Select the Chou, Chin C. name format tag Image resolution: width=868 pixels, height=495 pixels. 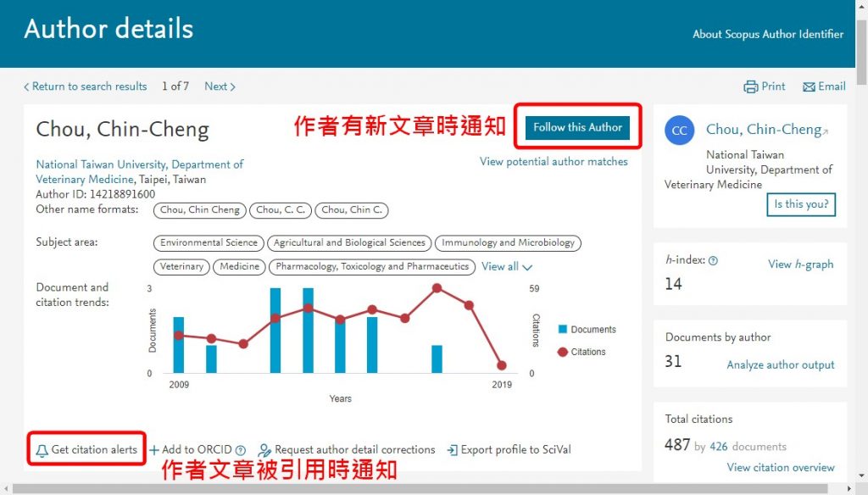click(352, 210)
